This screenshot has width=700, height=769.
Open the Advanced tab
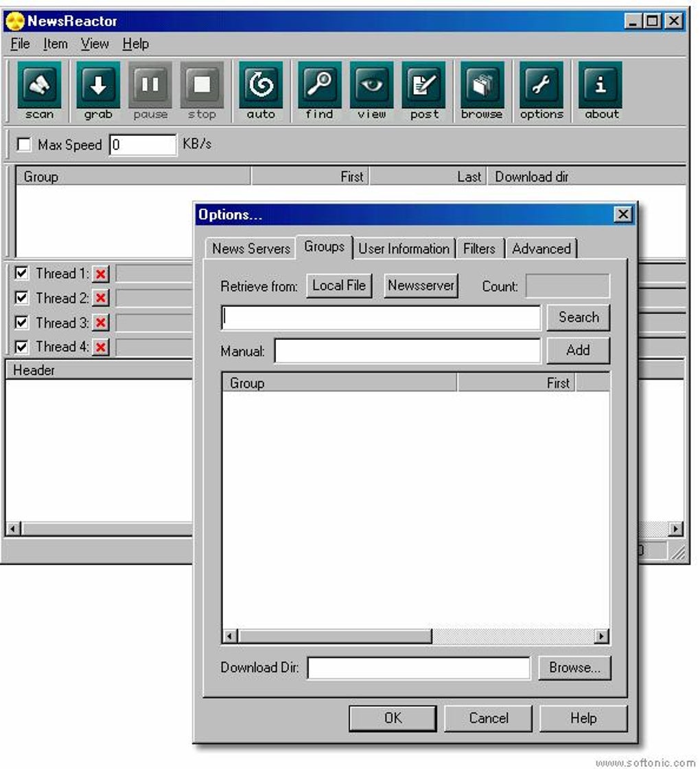tap(541, 249)
